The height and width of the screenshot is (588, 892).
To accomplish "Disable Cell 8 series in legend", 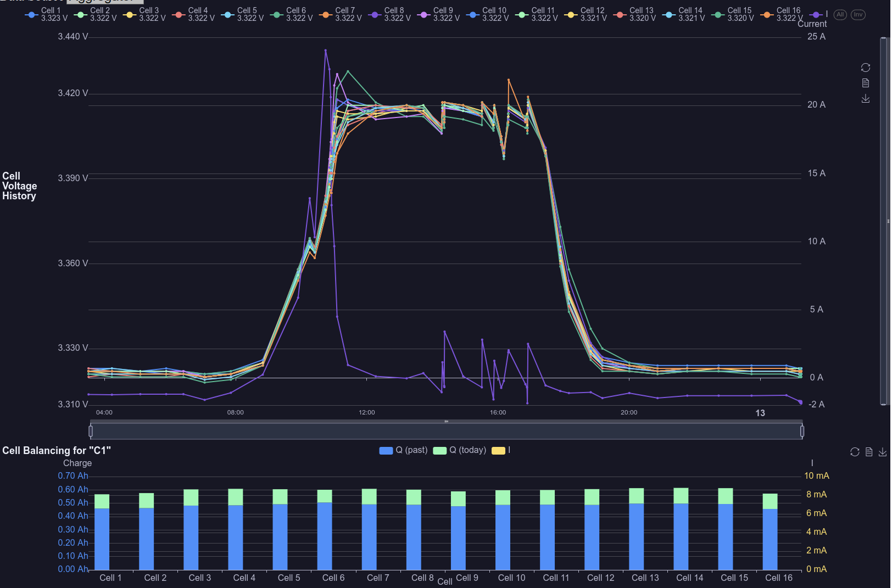I will [x=389, y=14].
